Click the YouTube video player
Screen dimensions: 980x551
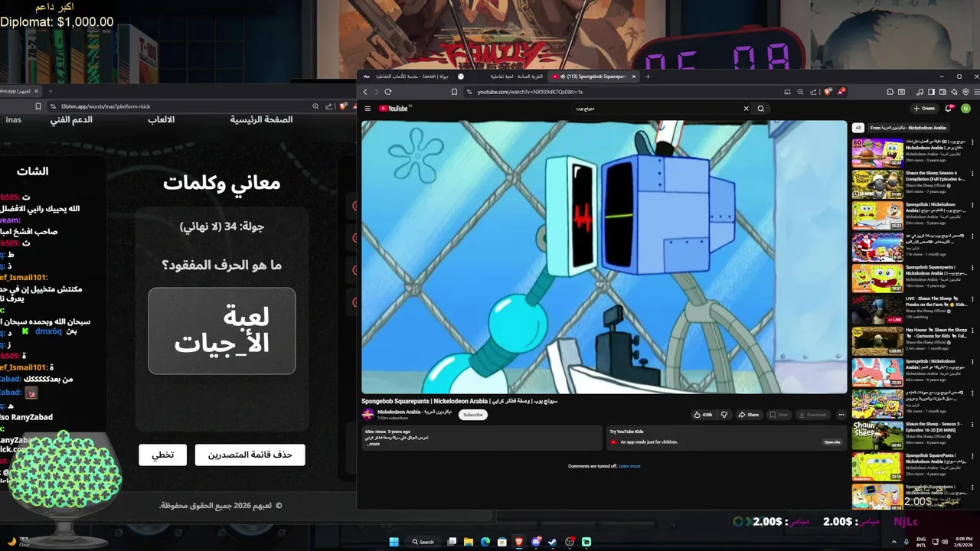604,256
